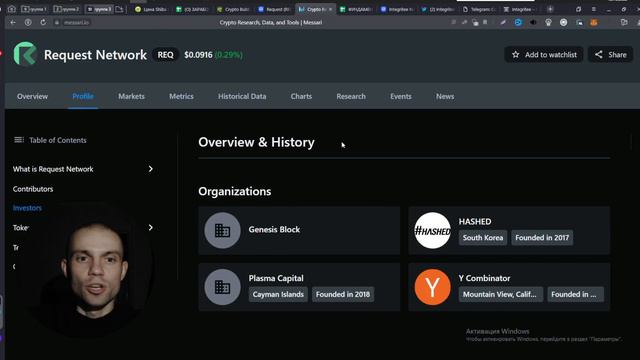The height and width of the screenshot is (360, 640).
Task: Click the lock icon in address bar
Action: pos(57,22)
